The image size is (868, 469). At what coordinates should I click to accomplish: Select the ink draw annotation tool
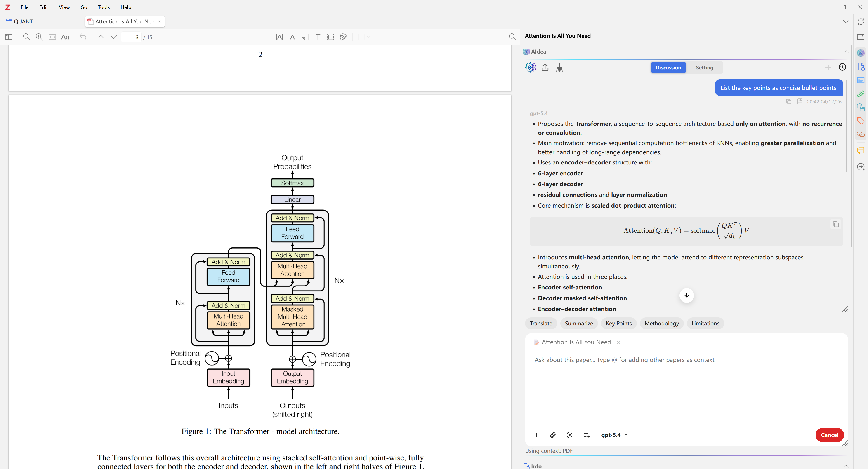pyautogui.click(x=343, y=37)
